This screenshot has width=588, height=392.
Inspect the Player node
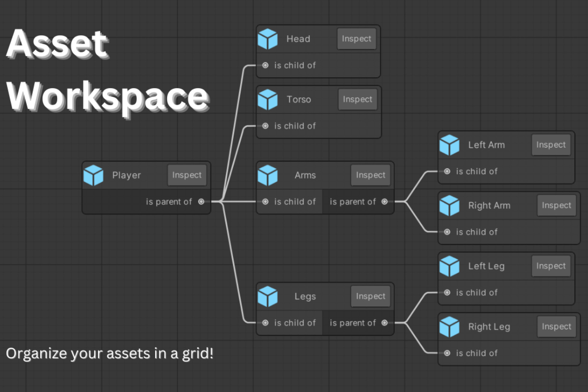click(x=187, y=175)
